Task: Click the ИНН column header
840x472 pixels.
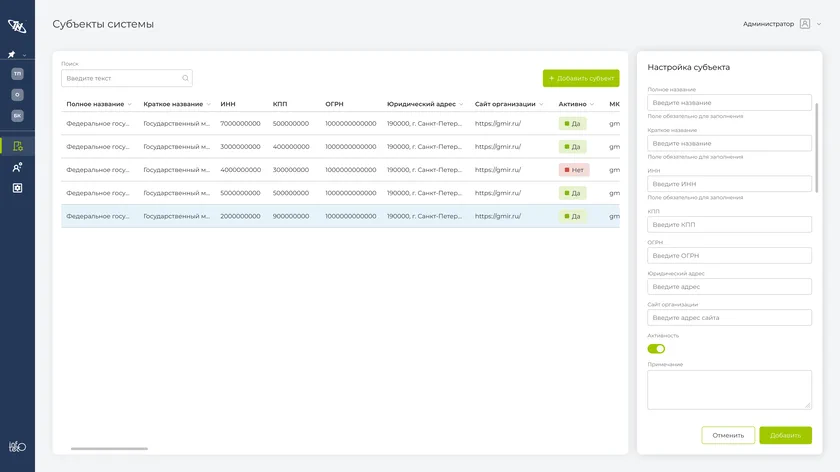Action: point(228,104)
